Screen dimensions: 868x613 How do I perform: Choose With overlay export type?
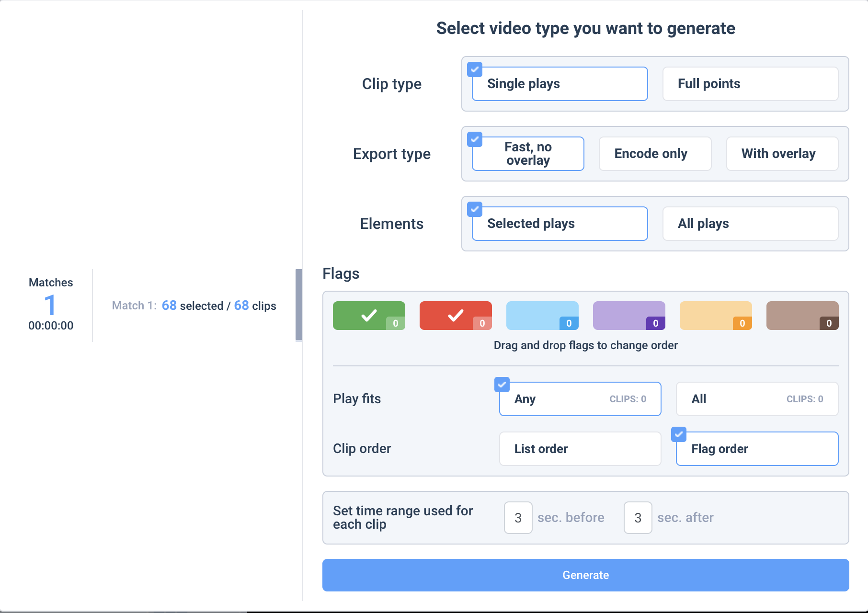pos(782,154)
